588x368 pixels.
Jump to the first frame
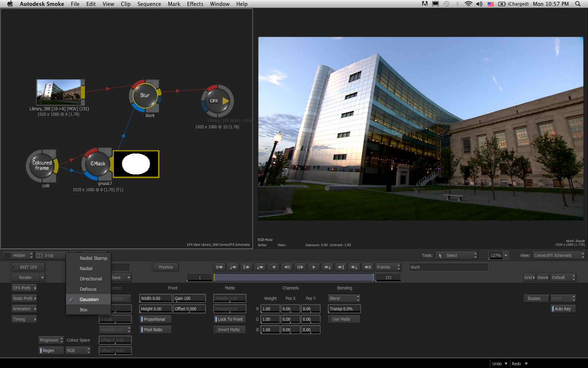[219, 267]
